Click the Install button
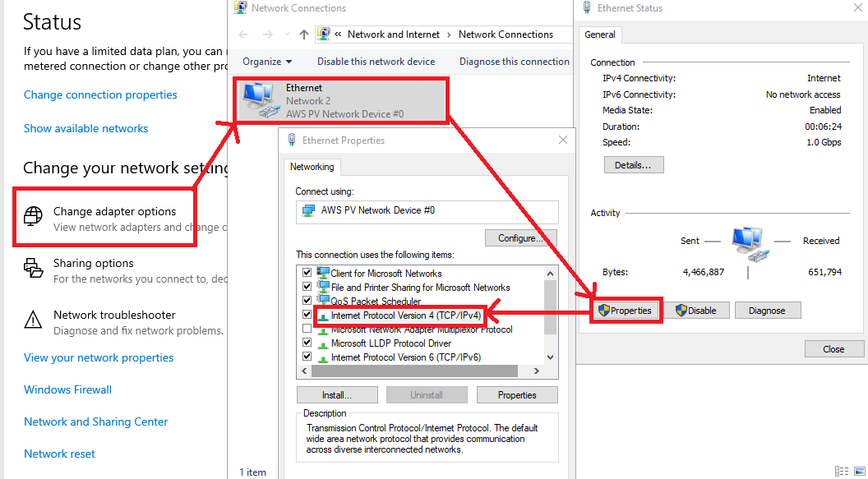 (x=337, y=395)
